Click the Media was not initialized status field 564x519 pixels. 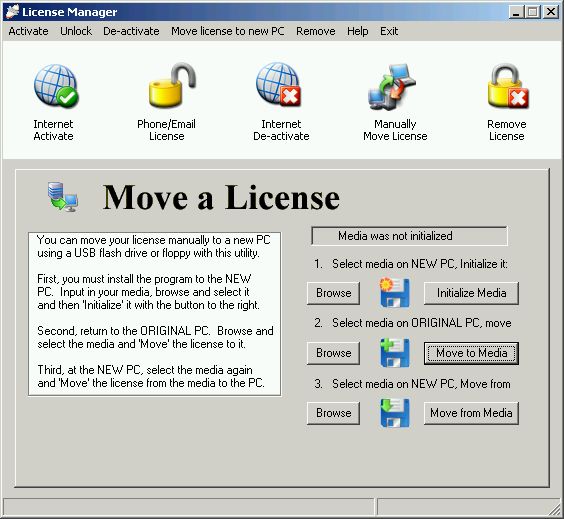tap(409, 236)
